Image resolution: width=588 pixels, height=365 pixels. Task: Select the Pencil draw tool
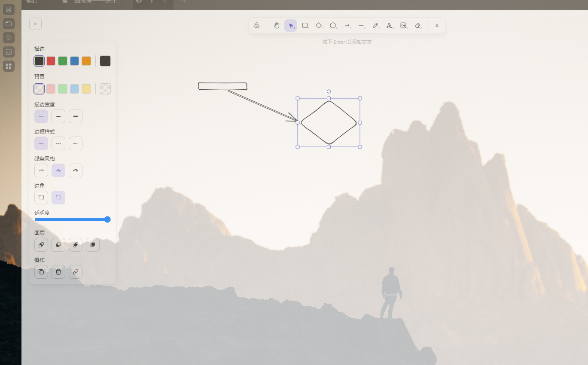375,26
